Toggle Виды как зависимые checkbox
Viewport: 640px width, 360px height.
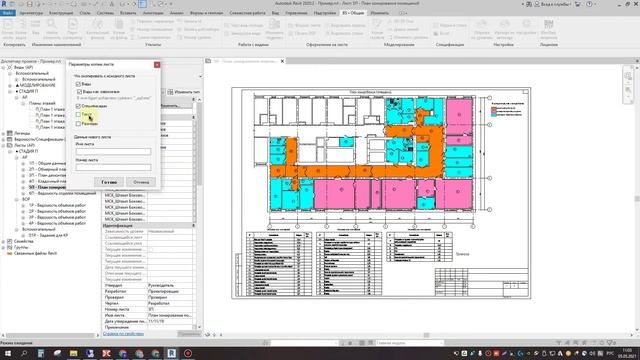point(80,92)
